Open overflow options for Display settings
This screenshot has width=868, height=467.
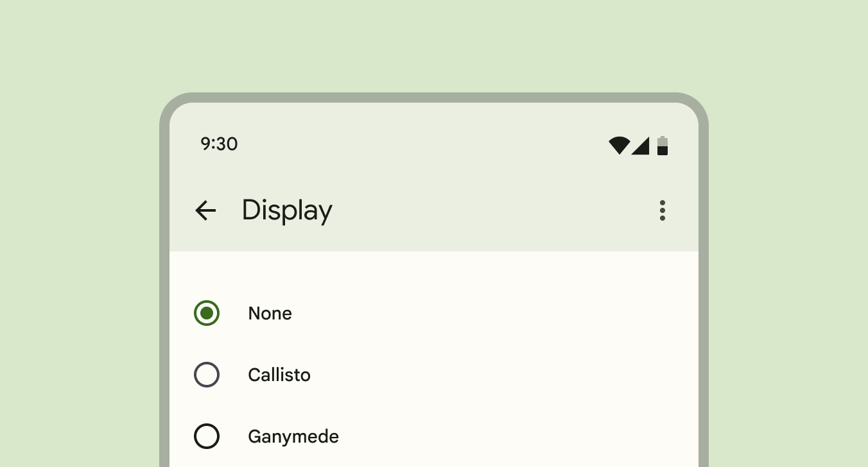coord(663,210)
